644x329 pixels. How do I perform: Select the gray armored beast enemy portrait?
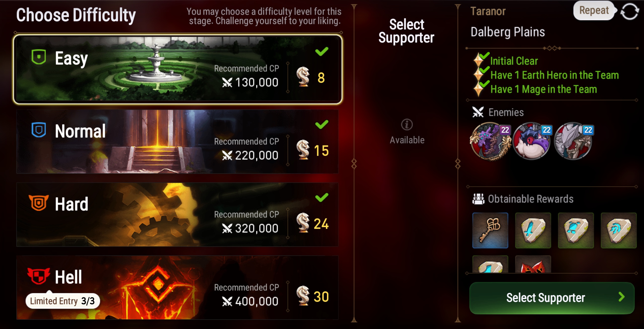573,141
